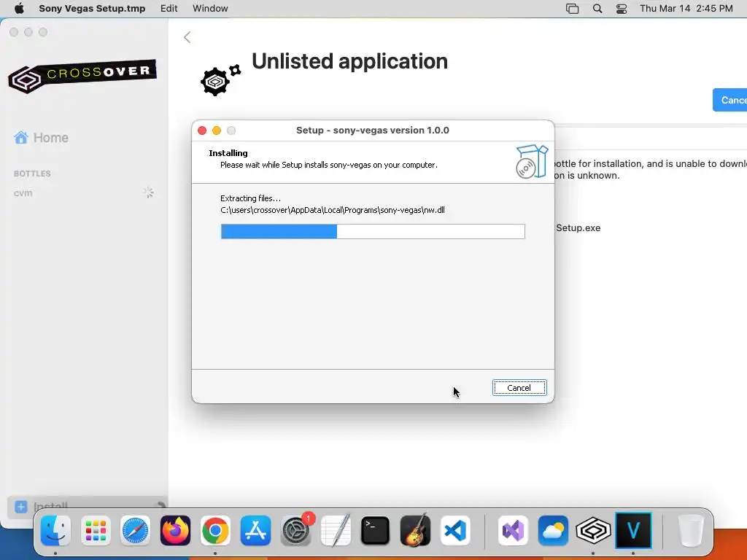The height and width of the screenshot is (560, 747).
Task: Select the cvm bottle in sidebar
Action: (x=23, y=192)
